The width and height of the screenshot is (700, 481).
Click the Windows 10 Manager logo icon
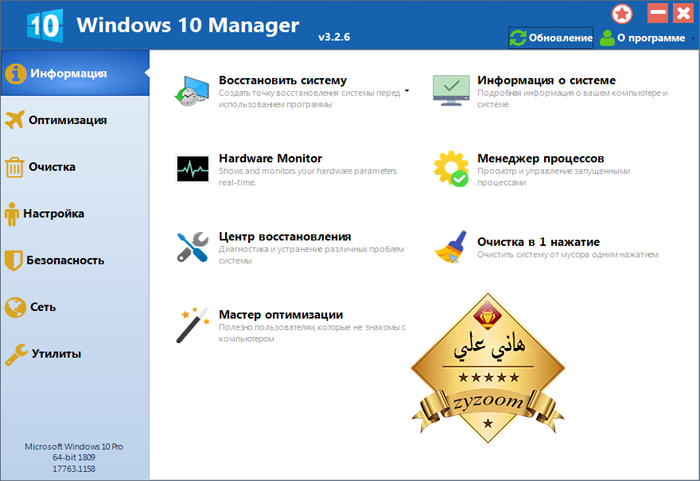(45, 26)
